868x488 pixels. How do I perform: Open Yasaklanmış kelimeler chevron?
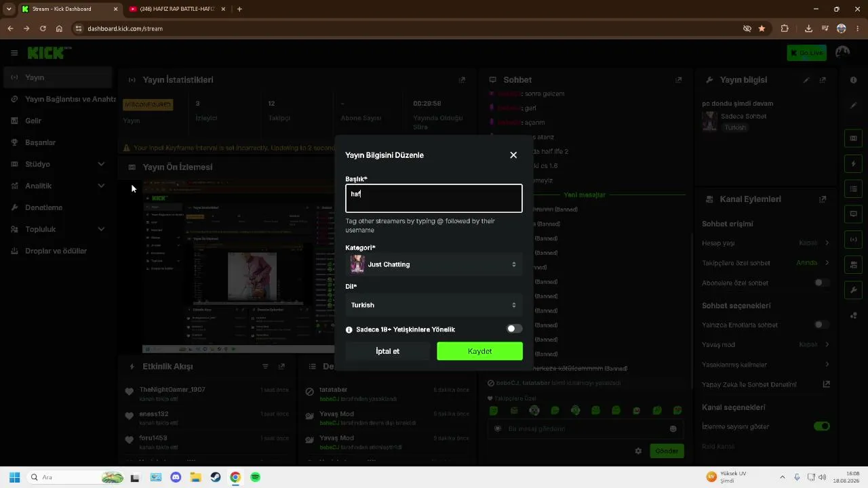click(827, 365)
